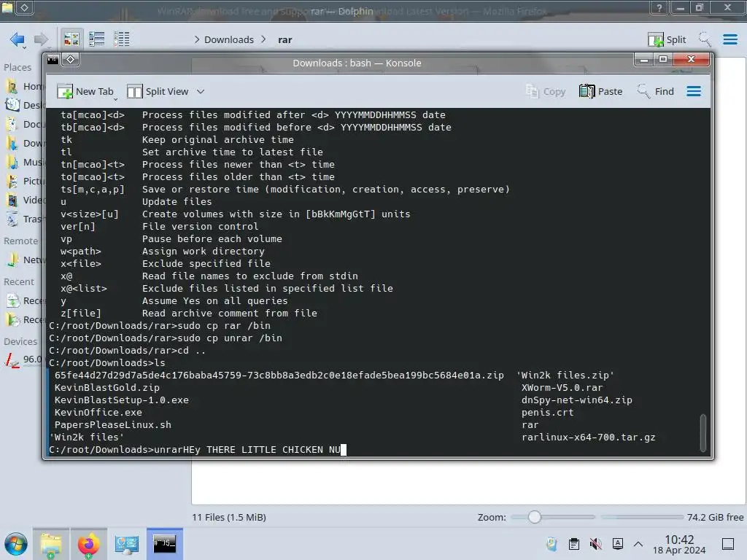Image resolution: width=747 pixels, height=560 pixels.
Task: Click the Dolphin title bar help button
Action: [659, 8]
